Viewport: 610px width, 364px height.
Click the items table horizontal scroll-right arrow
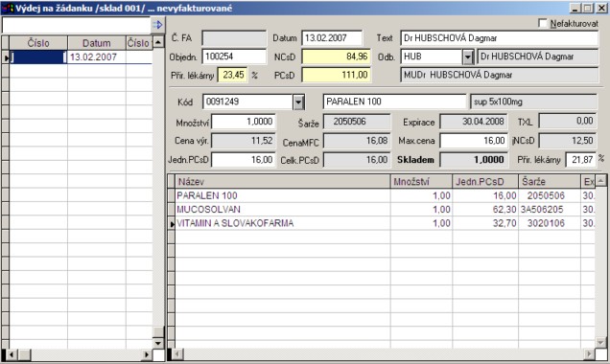pyautogui.click(x=590, y=354)
